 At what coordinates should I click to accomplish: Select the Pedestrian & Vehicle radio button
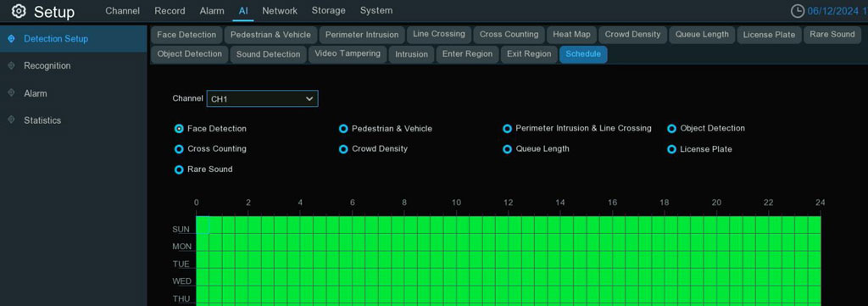tap(343, 128)
